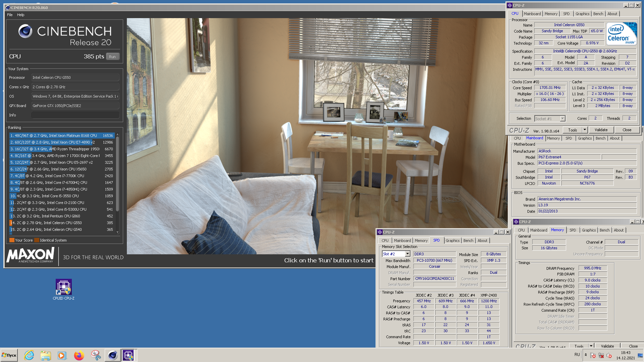
Task: Open the Slot #2 dropdown in the SPD window
Action: tap(408, 254)
